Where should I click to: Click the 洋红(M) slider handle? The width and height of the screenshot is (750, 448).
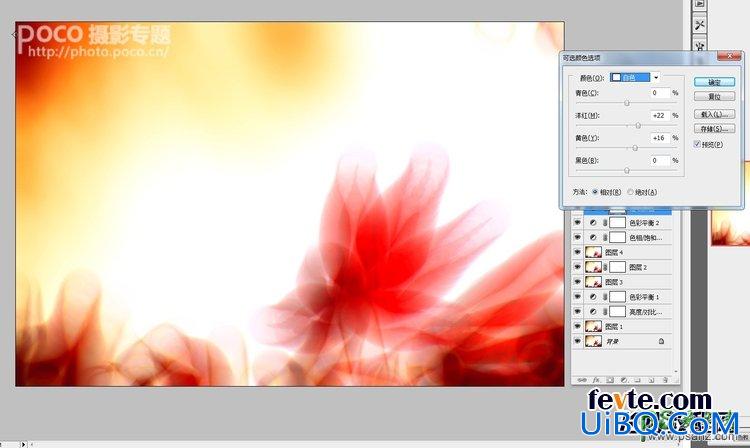[x=638, y=126]
